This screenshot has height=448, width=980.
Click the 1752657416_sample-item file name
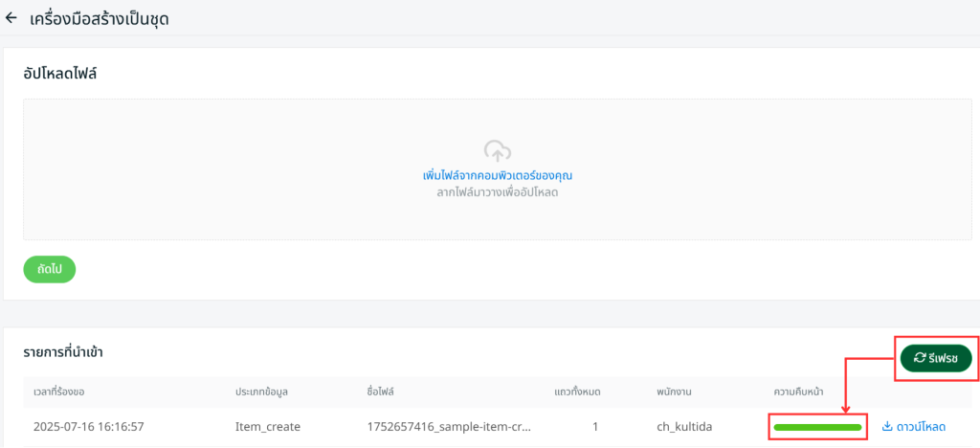click(x=450, y=426)
